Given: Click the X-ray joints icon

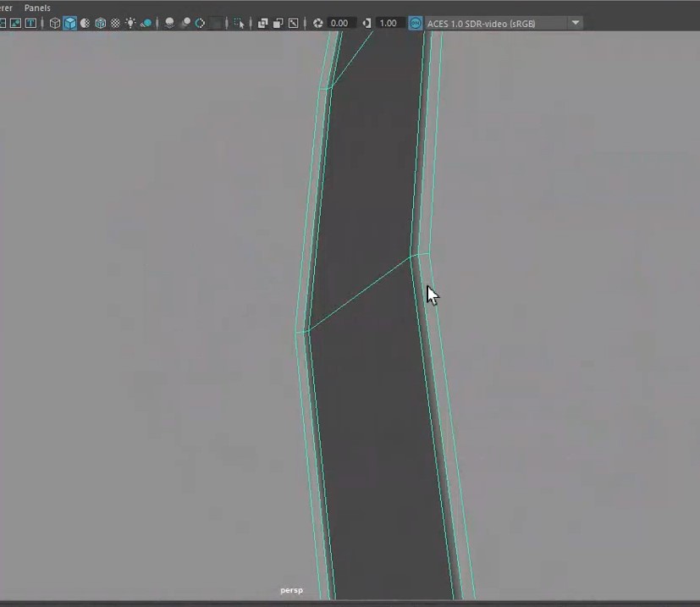Looking at the screenshot, I should click(294, 23).
